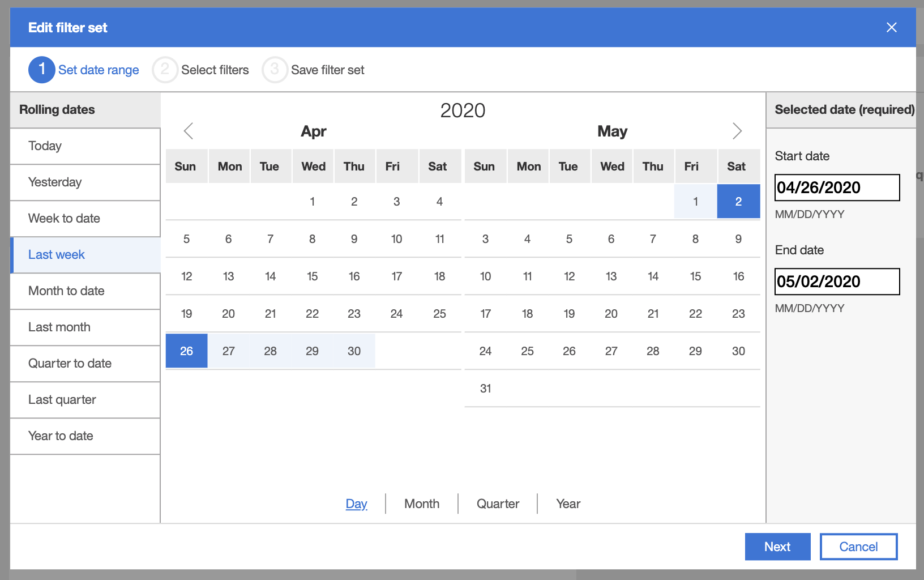
Task: Click the End date input field
Action: (x=837, y=282)
